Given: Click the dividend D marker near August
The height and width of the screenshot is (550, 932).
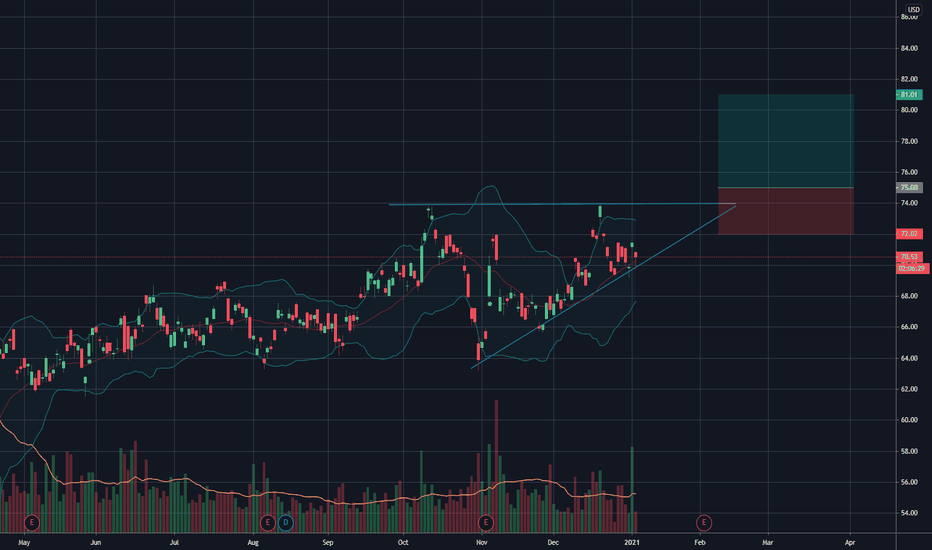Looking at the screenshot, I should (x=286, y=523).
